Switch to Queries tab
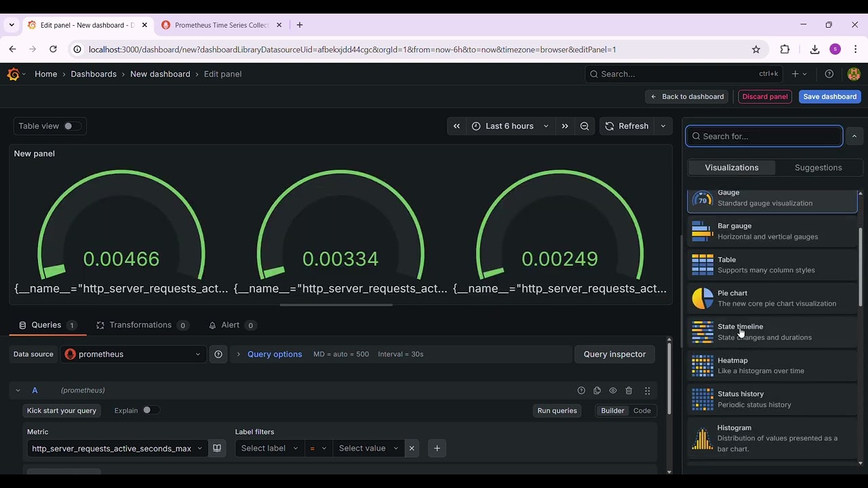Image resolution: width=868 pixels, height=488 pixels. (x=47, y=325)
